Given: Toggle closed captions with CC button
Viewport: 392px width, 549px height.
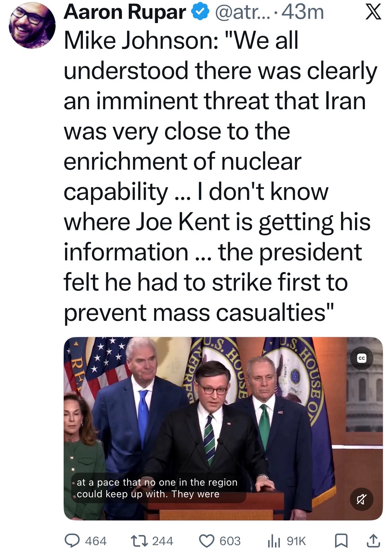Looking at the screenshot, I should [361, 358].
